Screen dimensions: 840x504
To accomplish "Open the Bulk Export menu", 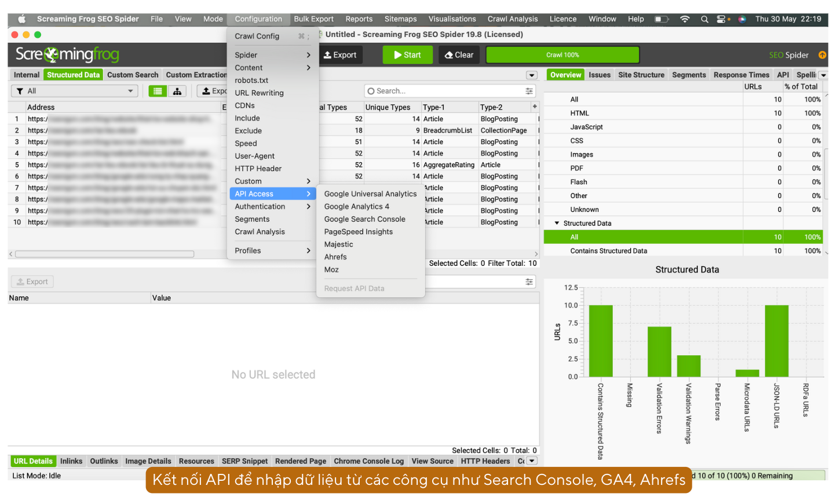I will point(313,19).
